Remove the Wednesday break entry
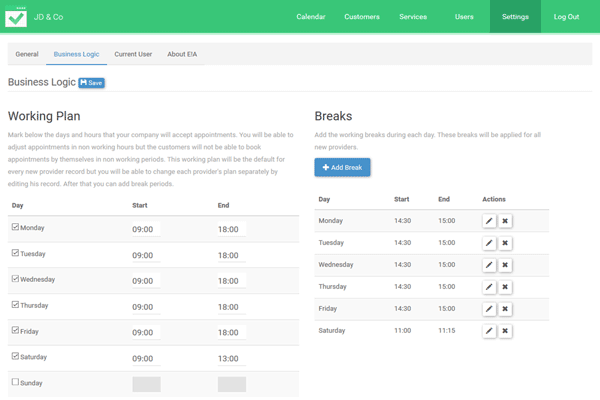600x400 pixels. [505, 265]
